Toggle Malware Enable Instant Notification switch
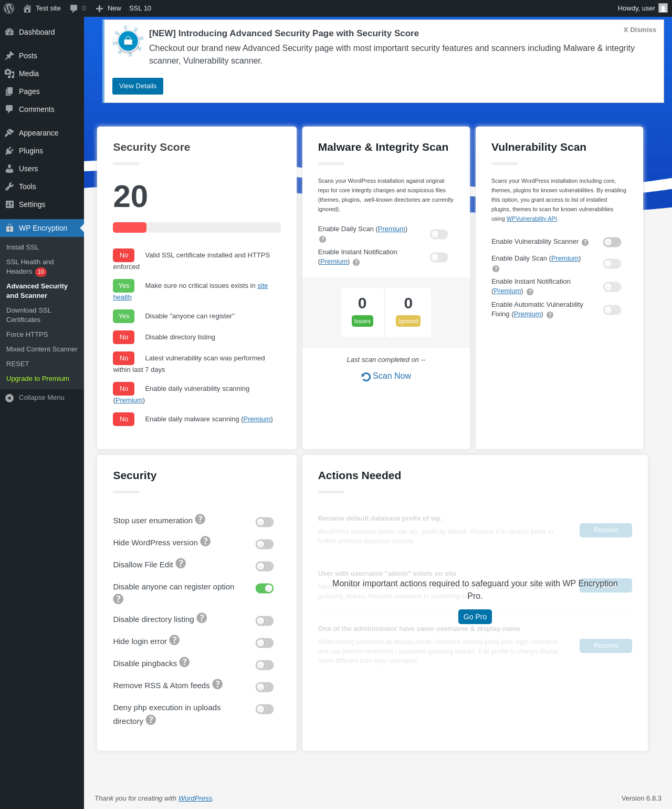Viewport: 672px width, 809px height. pos(439,257)
